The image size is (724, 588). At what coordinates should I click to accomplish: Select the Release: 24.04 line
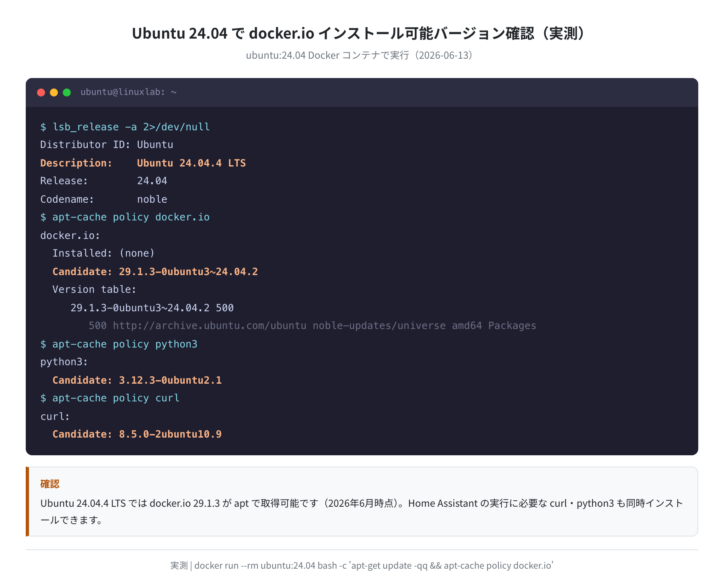click(104, 181)
